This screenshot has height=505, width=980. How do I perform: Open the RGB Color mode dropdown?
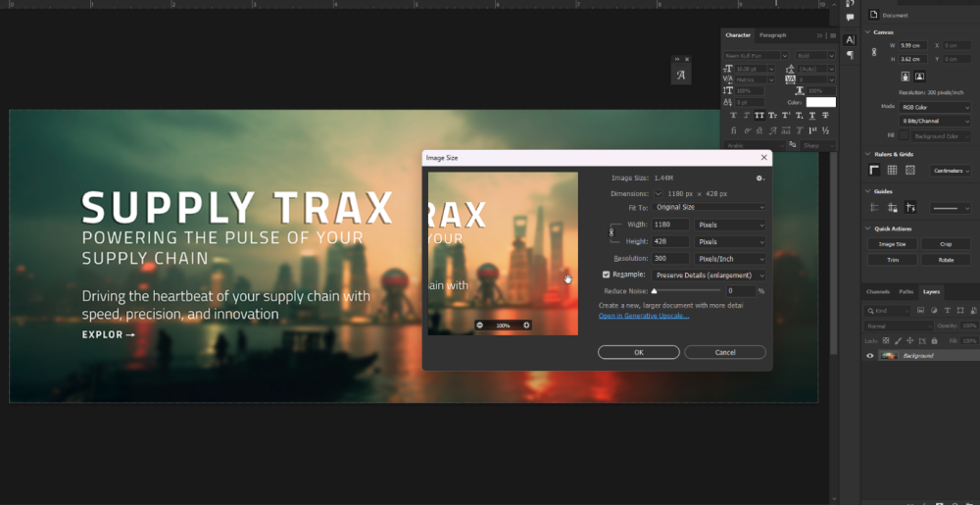coord(936,107)
